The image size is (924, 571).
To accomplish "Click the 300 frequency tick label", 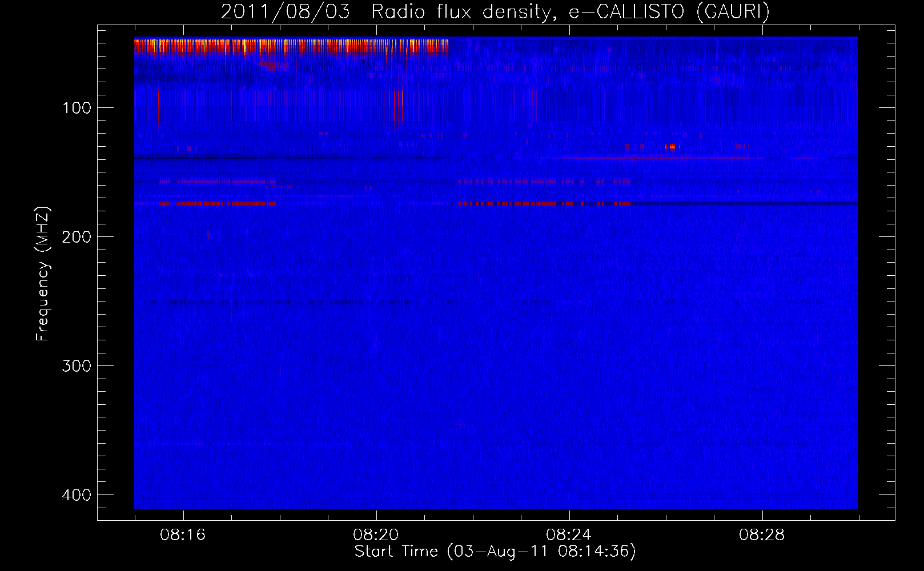I will tap(77, 366).
